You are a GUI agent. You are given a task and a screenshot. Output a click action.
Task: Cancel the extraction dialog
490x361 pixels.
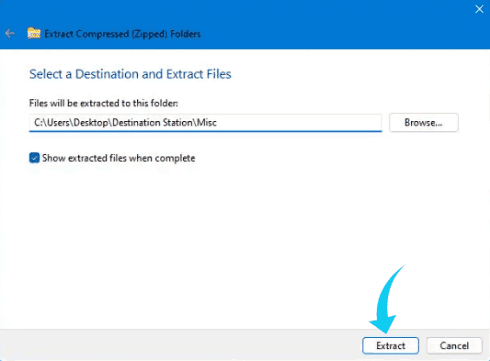click(x=454, y=346)
